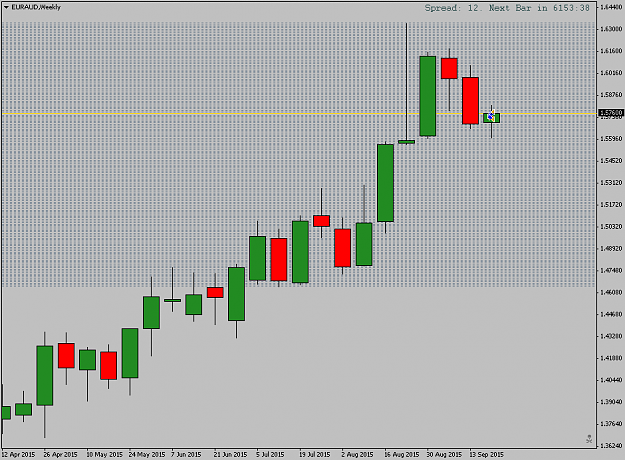Click the 30 Aug 2015 date label
The height and width of the screenshot is (460, 625).
[444, 454]
